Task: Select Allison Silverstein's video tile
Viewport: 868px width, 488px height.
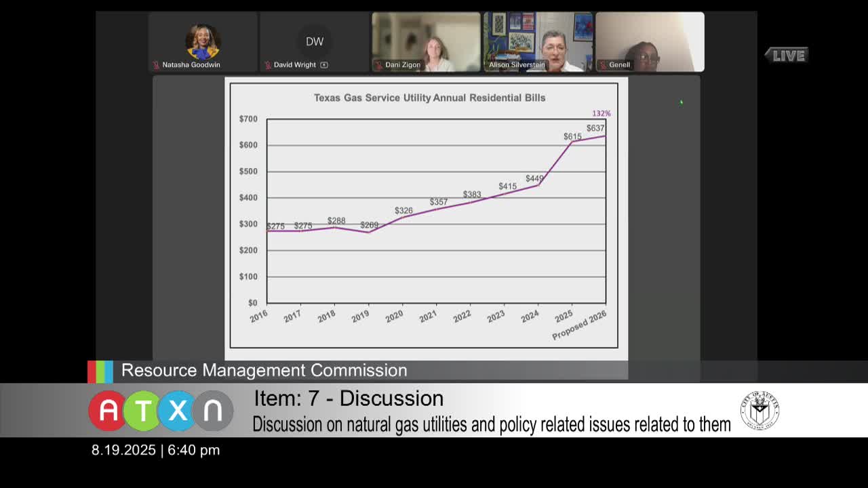Action: tap(538, 42)
